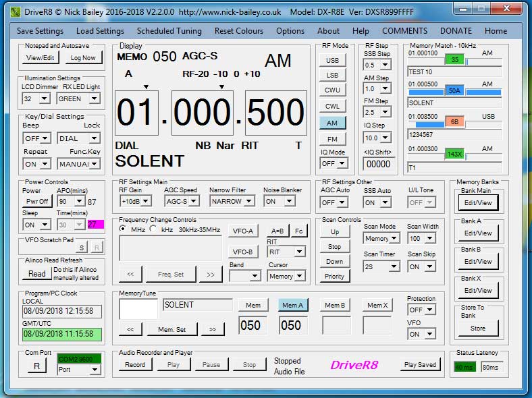Open the DONATE menu item
532x398 pixels.
click(456, 31)
